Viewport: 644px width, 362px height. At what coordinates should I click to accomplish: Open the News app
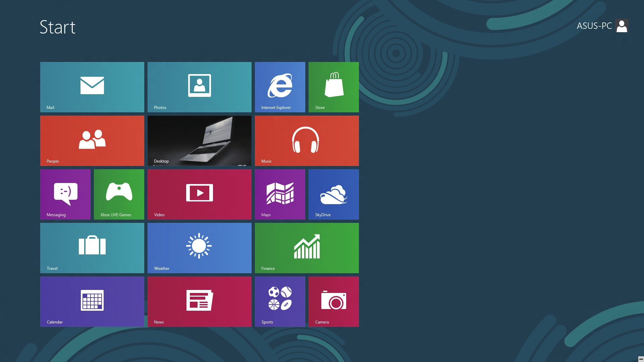coord(199,301)
